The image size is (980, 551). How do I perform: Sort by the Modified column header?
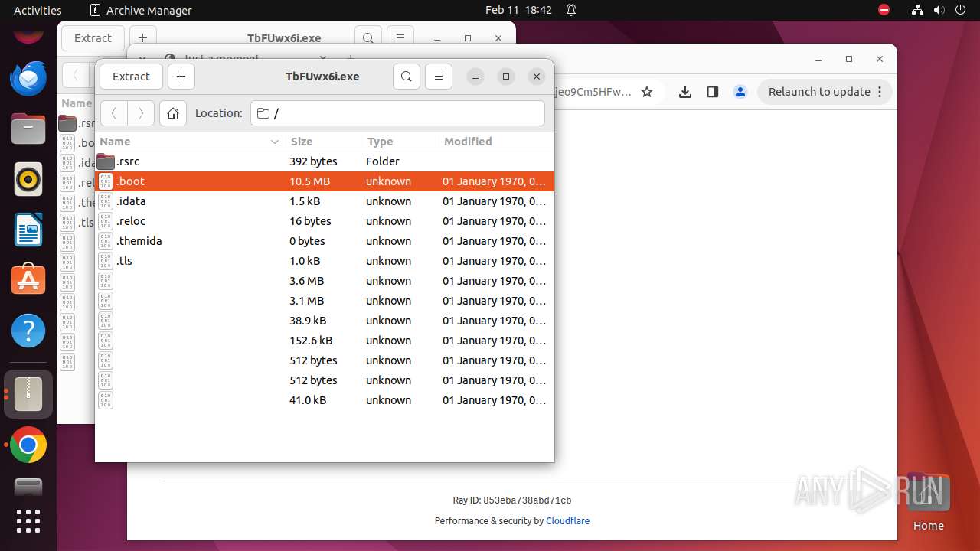[495, 142]
